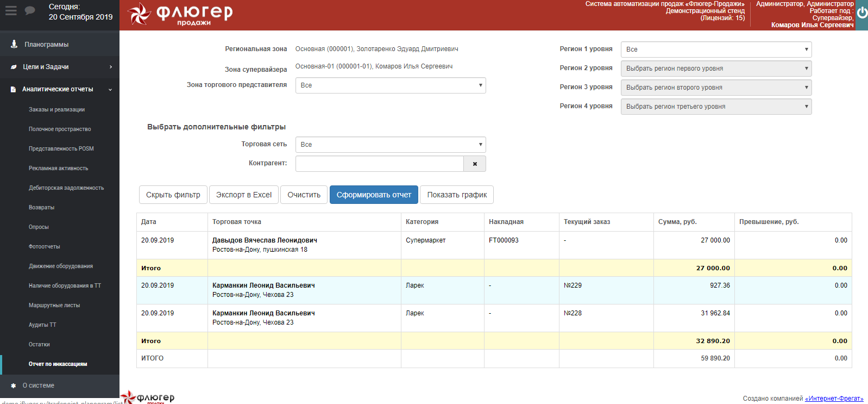Click the О системе gear icon
This screenshot has width=868, height=404.
(14, 386)
